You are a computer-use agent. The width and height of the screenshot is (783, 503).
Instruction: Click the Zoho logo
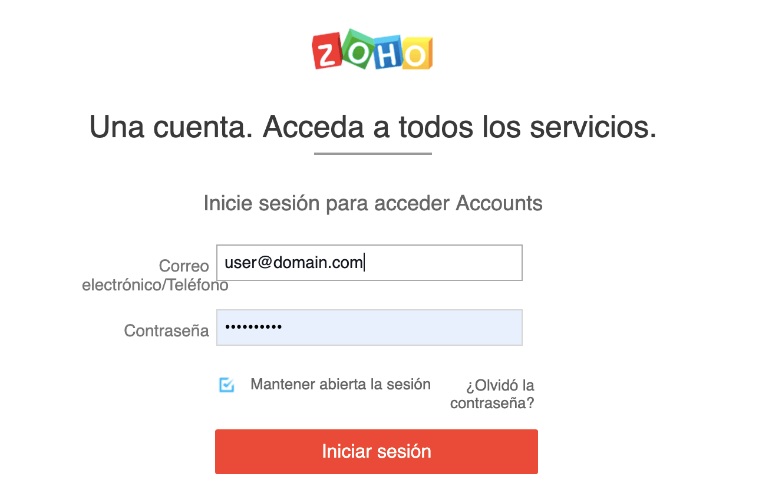(372, 51)
